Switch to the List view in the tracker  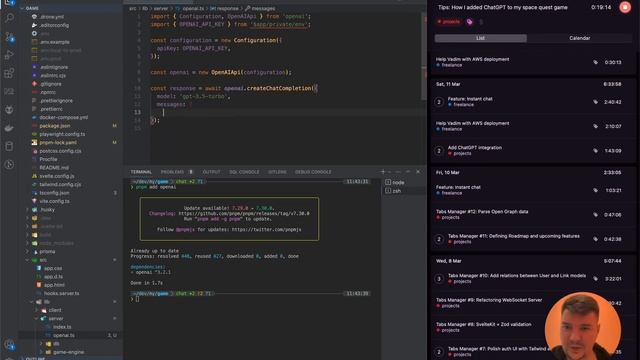pos(480,38)
